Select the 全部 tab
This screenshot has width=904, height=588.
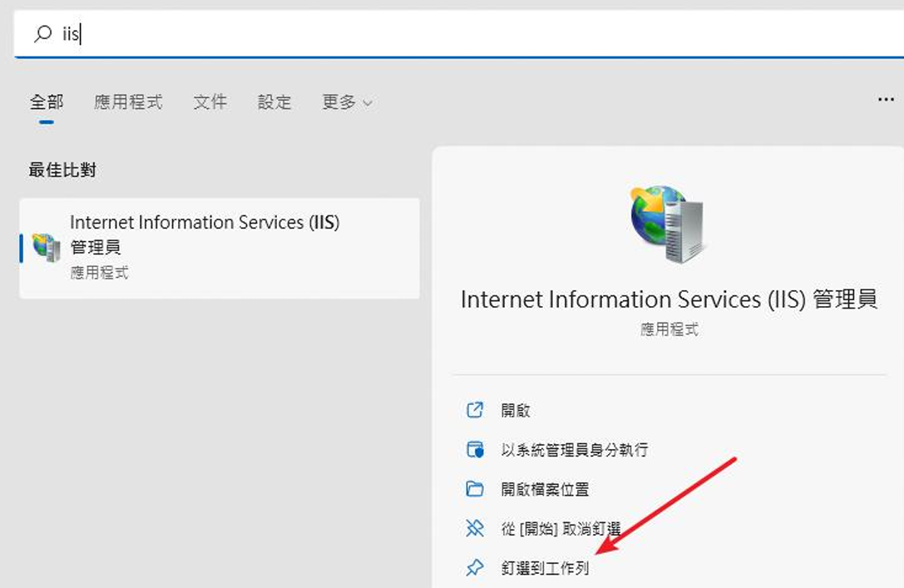(x=47, y=102)
